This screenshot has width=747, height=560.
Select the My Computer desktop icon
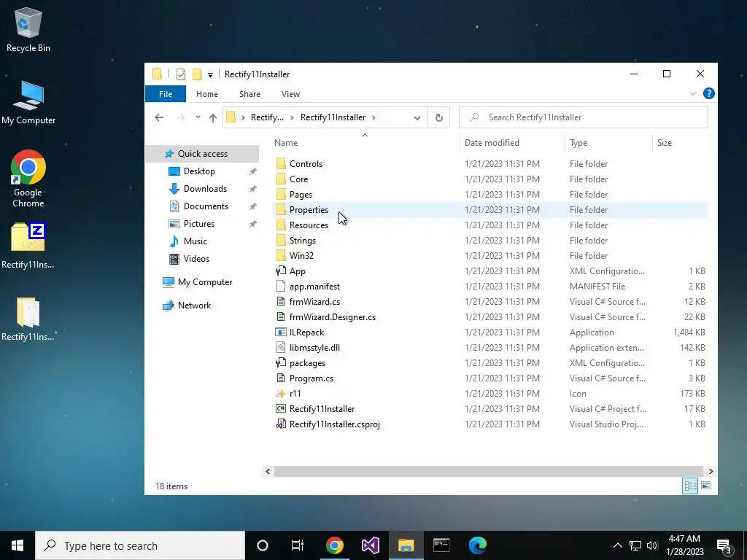(28, 102)
